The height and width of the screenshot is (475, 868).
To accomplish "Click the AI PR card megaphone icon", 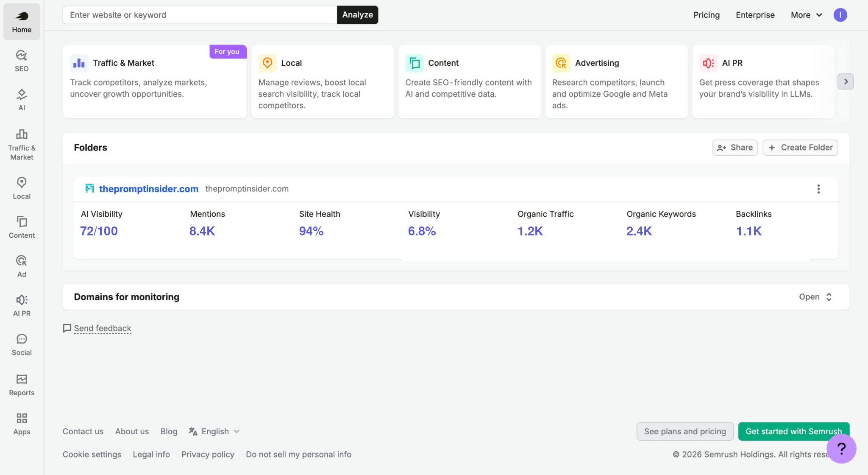I will pyautogui.click(x=708, y=63).
